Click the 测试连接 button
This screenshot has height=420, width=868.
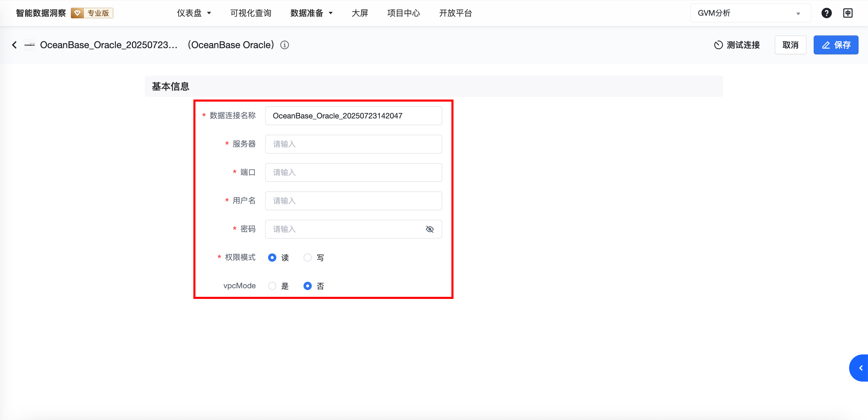point(737,45)
